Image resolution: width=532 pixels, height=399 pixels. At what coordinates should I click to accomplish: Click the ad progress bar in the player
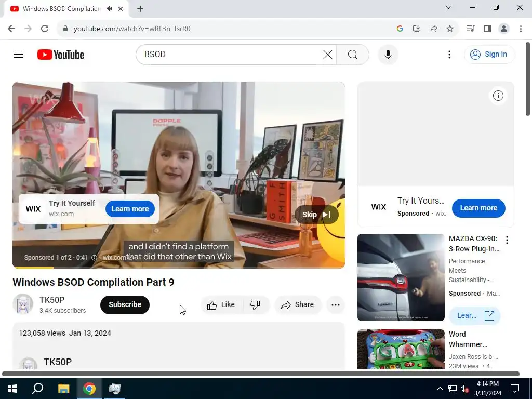click(179, 268)
